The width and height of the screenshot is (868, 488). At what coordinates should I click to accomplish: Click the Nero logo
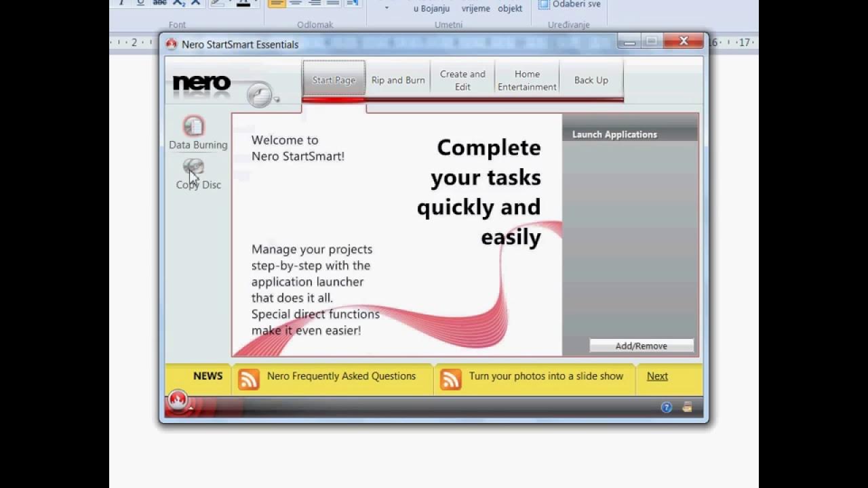click(x=201, y=84)
